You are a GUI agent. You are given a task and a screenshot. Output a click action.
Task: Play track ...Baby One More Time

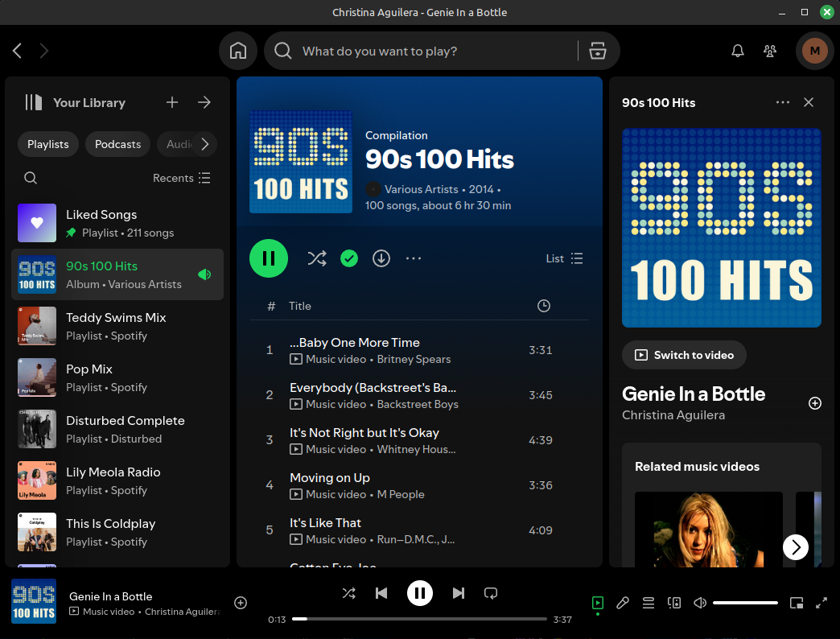pos(419,350)
